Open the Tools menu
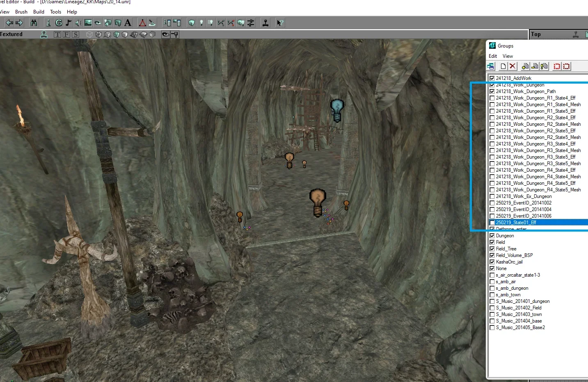This screenshot has height=382, width=588. point(55,12)
